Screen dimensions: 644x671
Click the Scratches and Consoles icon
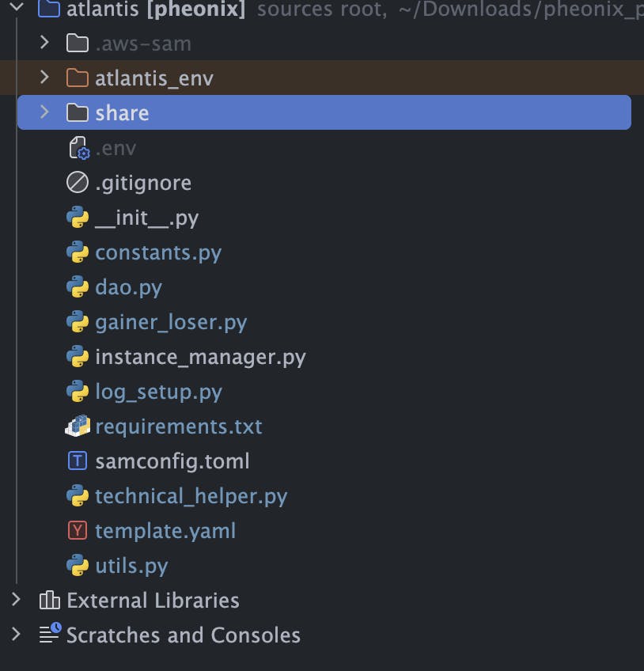(49, 635)
